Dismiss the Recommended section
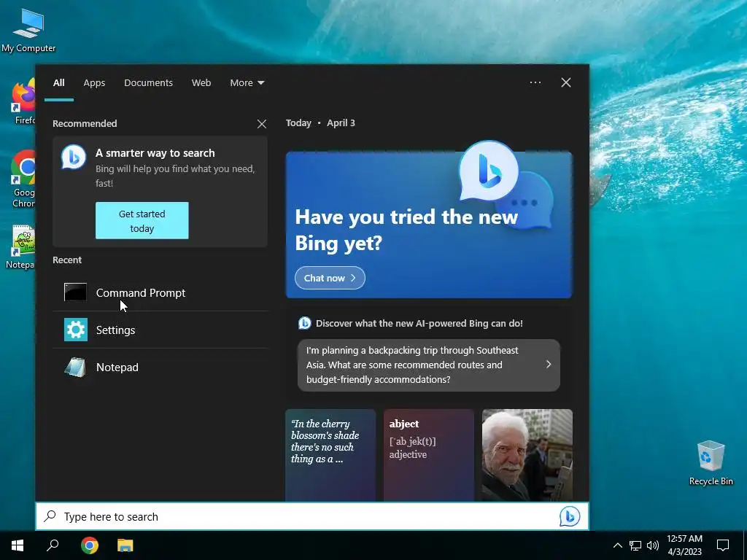747x560 pixels. pos(262,124)
